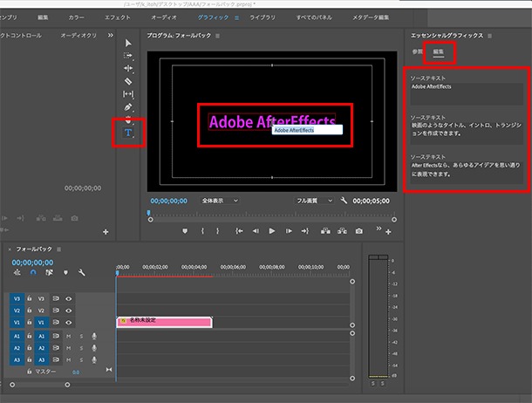The width and height of the screenshot is (532, 403).
Task: Mute track A3 with M button
Action: tap(69, 360)
